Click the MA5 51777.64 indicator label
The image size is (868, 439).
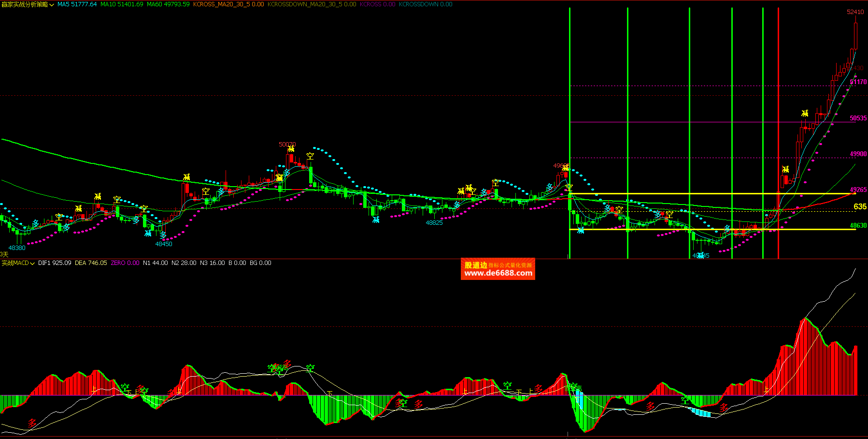[x=77, y=4]
